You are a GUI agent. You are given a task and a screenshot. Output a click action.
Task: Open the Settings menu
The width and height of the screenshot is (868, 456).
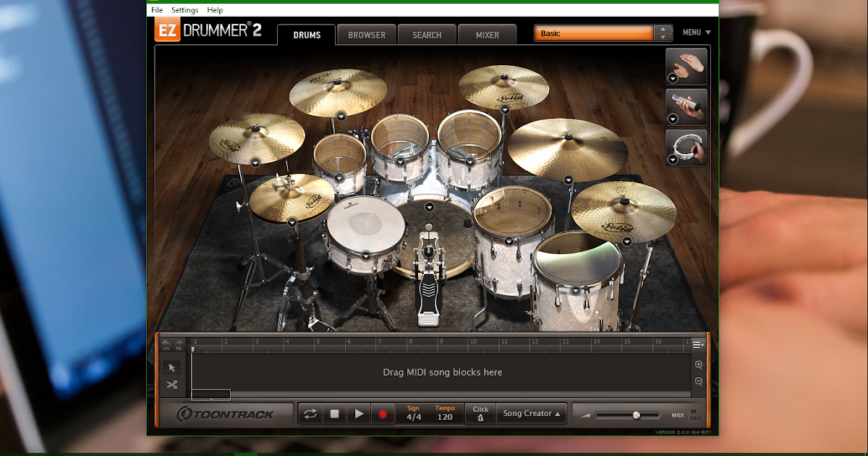[185, 10]
